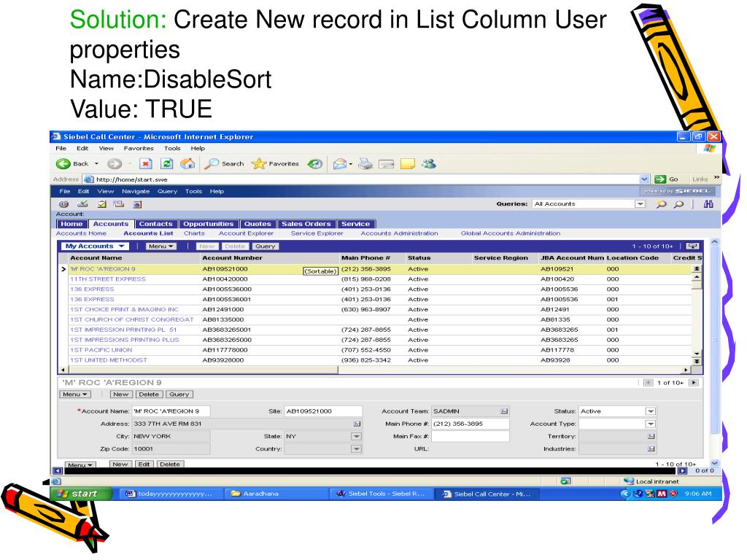Switch to the Sales Orders screen tab
The height and width of the screenshot is (560, 747).
point(306,224)
